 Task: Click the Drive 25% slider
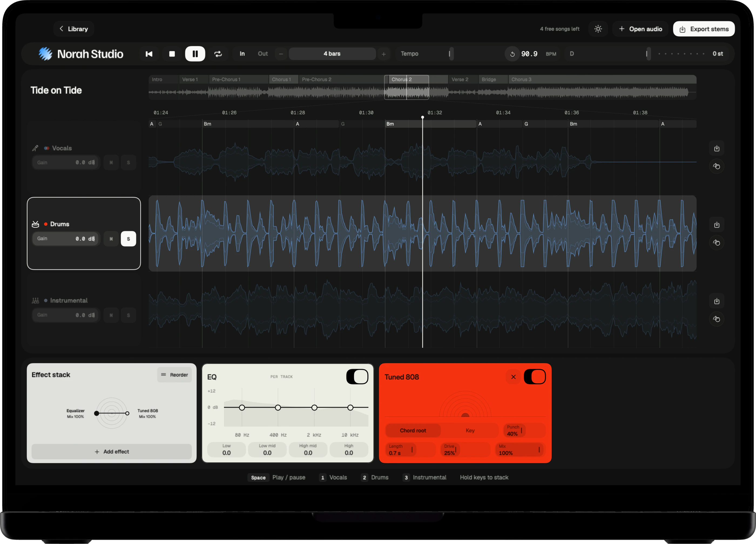465,450
